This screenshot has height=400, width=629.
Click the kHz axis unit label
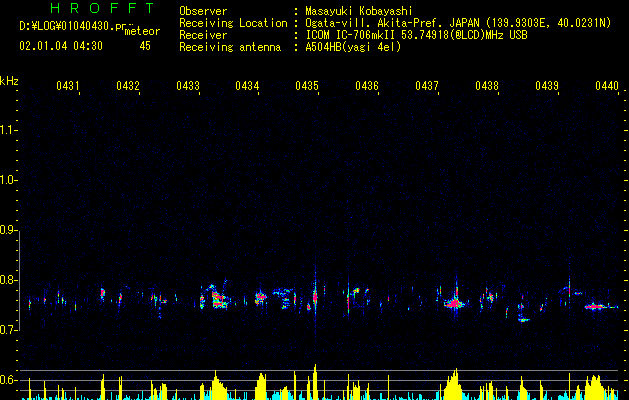9,81
